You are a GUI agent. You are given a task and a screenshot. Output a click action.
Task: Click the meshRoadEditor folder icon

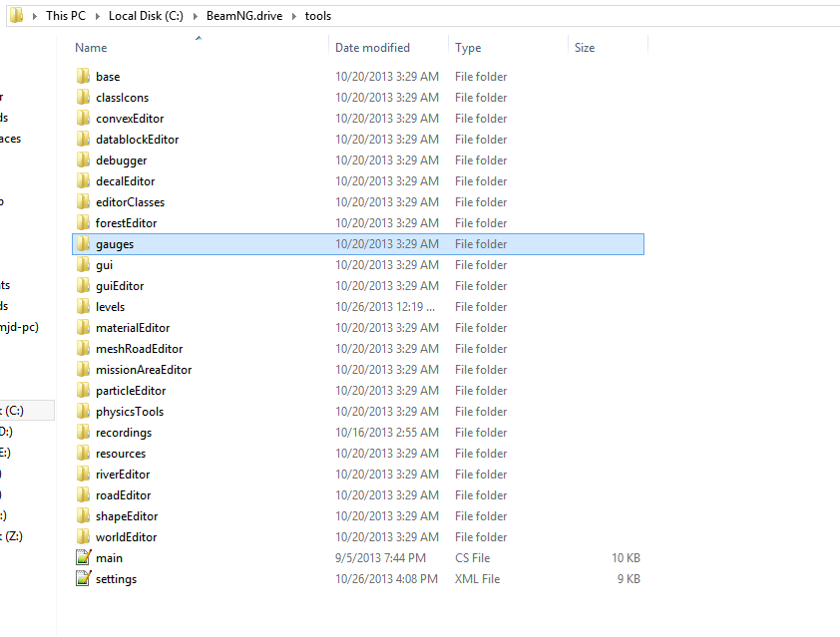pyautogui.click(x=83, y=349)
